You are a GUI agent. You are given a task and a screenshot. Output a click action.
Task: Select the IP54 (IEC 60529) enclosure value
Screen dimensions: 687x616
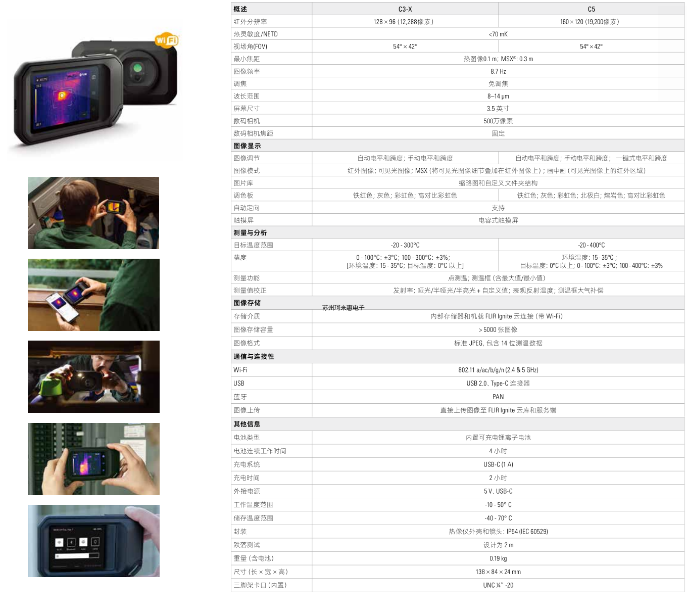pyautogui.click(x=498, y=531)
